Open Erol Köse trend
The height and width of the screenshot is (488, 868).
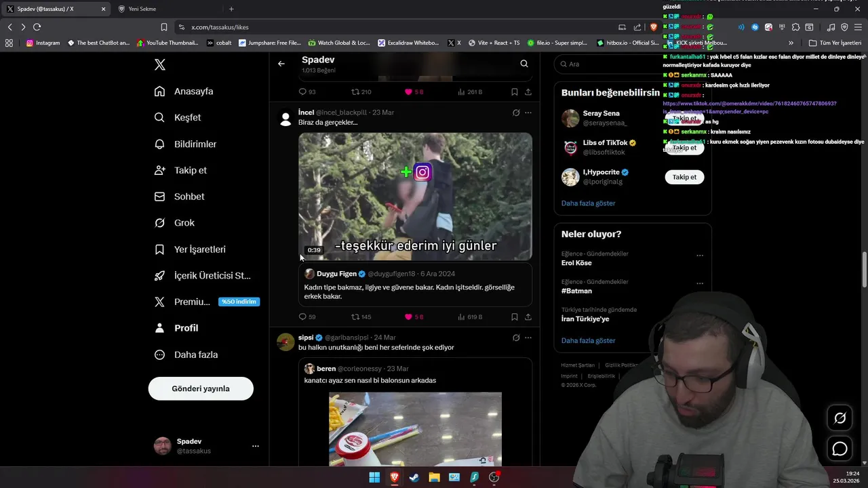576,263
